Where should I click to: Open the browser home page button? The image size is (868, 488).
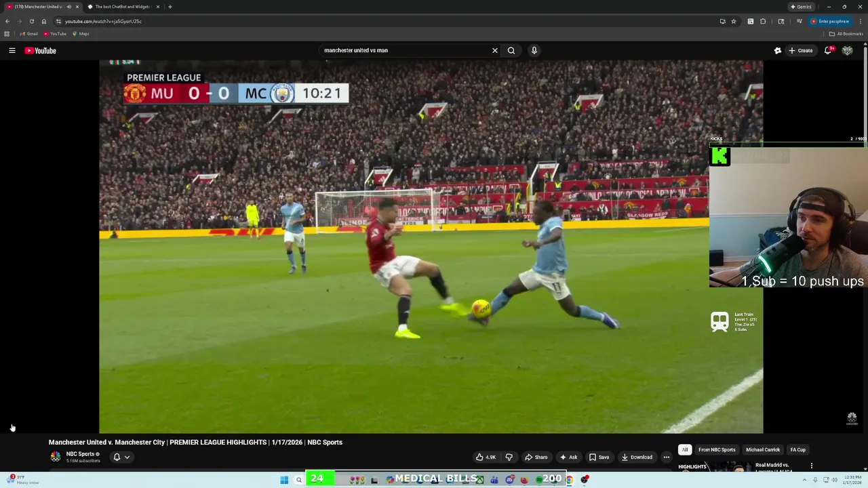click(44, 21)
